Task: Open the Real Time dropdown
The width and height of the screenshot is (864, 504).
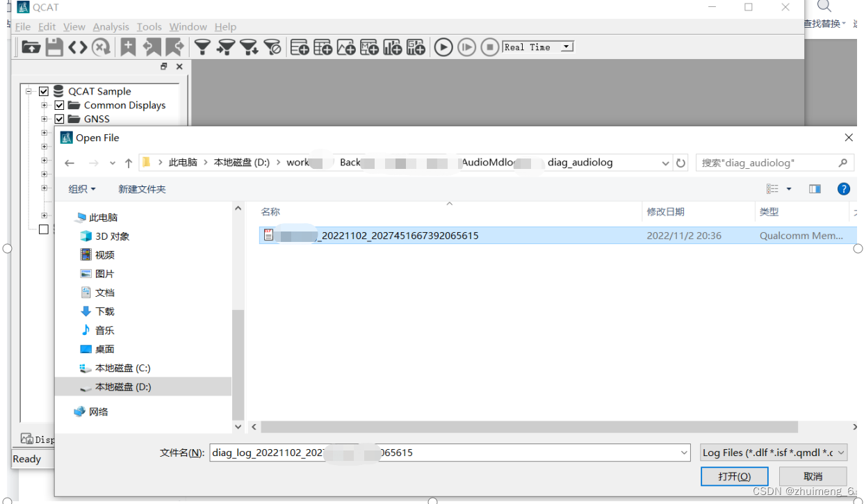Action: (x=567, y=47)
